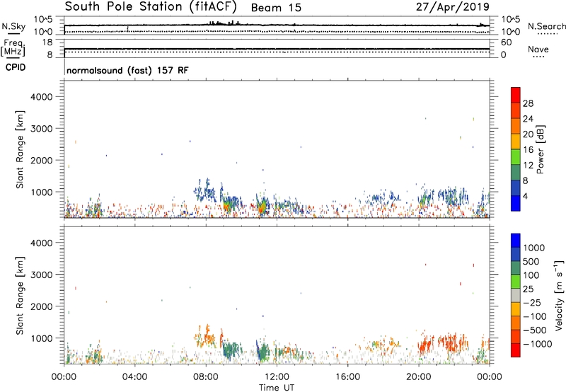Click the noise spikes near 08:00 in N.Sky trace

coord(224,23)
